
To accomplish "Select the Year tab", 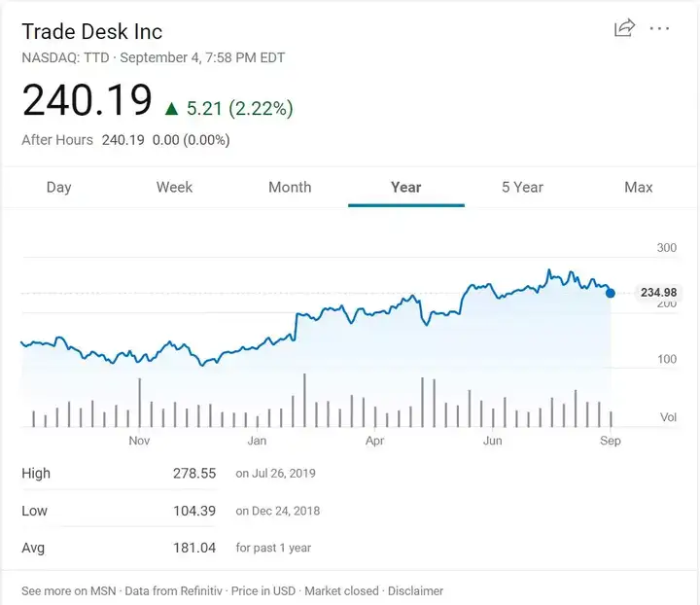I will pyautogui.click(x=405, y=187).
